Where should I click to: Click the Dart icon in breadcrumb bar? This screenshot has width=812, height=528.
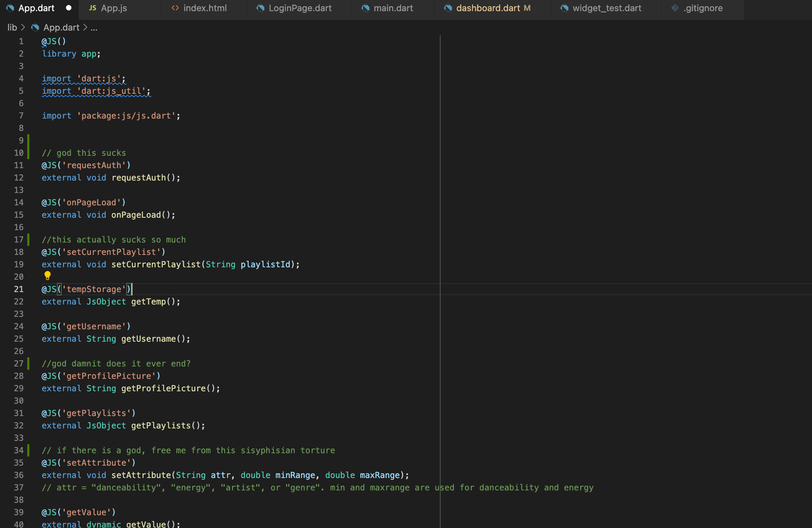click(x=35, y=27)
